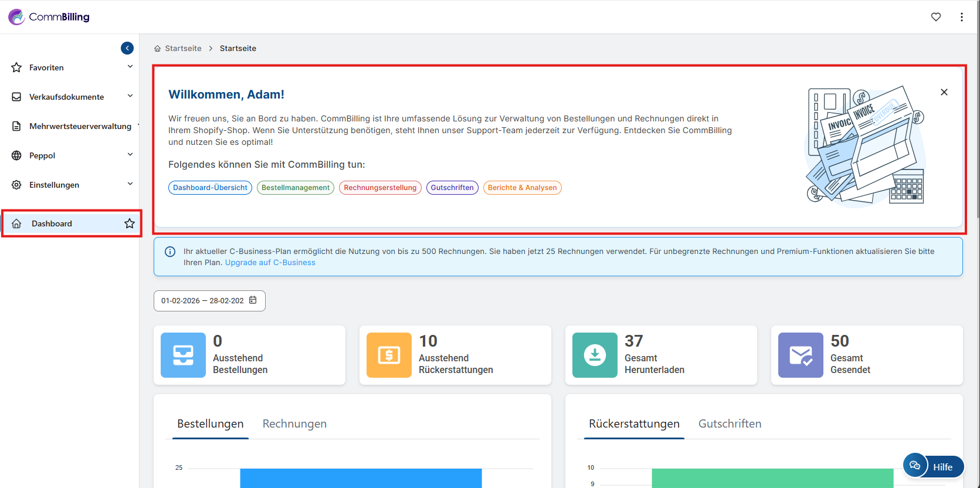The width and height of the screenshot is (980, 488).
Task: Click the home icon in breadcrumb
Action: [157, 49]
